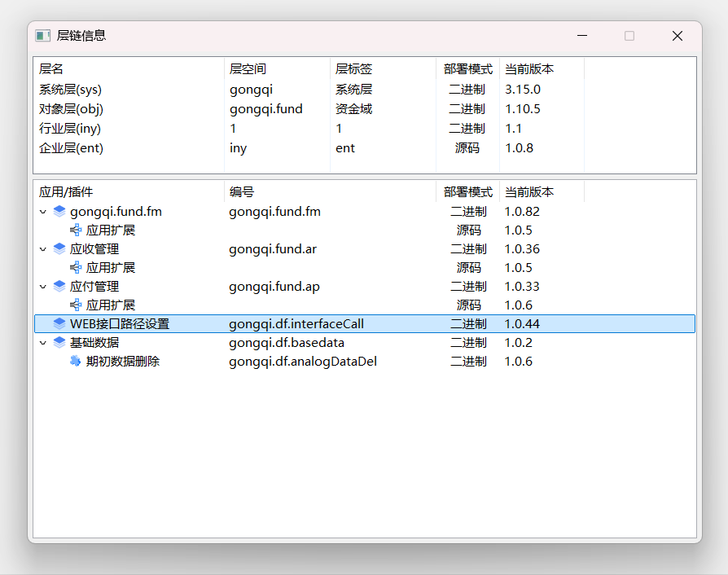Click the gongqi.df.analogDataDel code cell
The width and height of the screenshot is (728, 575).
coord(303,362)
